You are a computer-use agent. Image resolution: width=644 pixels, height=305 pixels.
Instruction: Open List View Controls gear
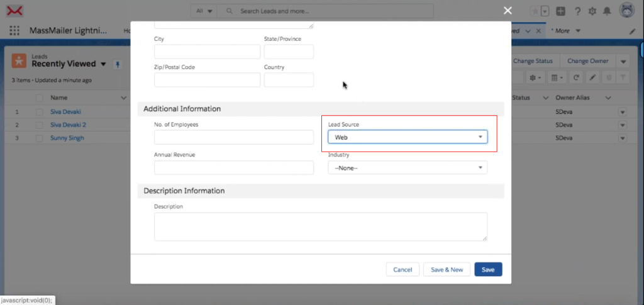click(534, 77)
